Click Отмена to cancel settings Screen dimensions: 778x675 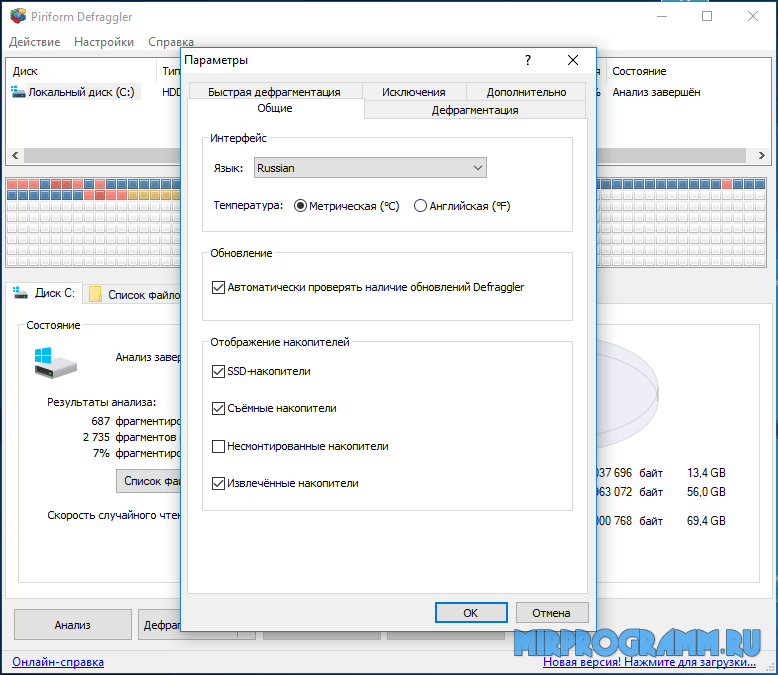click(x=552, y=612)
